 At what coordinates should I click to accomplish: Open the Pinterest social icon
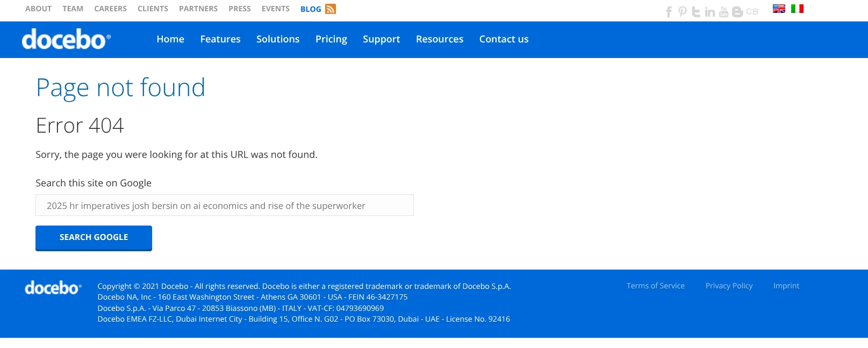point(683,12)
